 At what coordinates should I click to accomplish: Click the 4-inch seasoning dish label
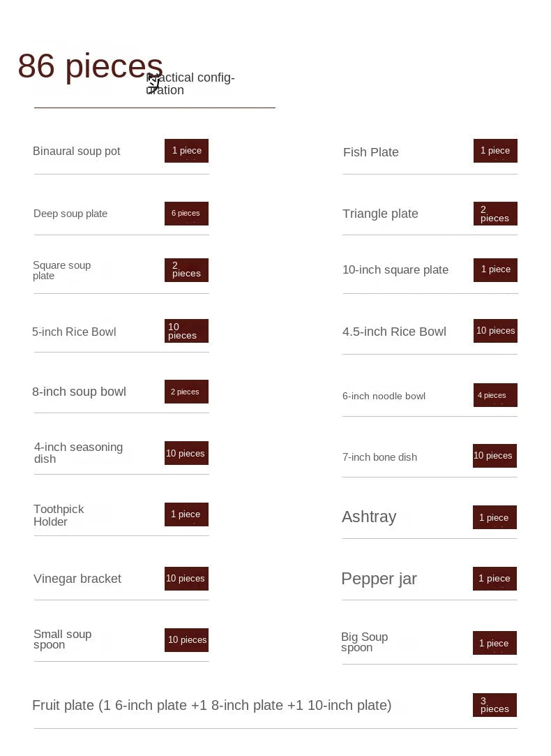click(78, 453)
